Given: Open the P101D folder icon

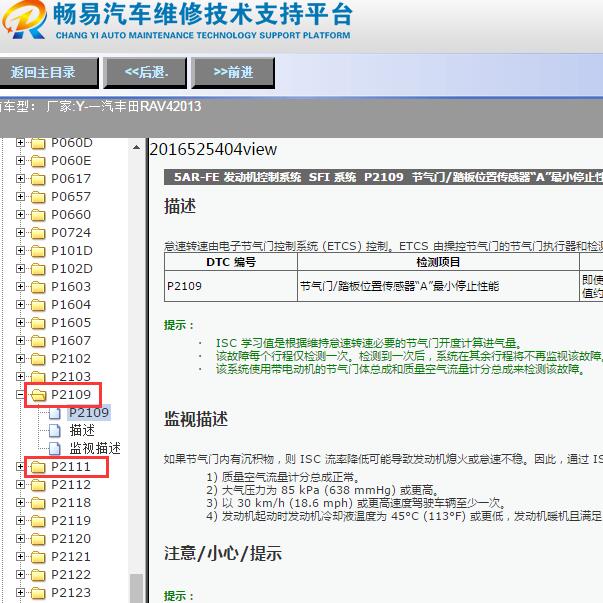Looking at the screenshot, I should [38, 252].
